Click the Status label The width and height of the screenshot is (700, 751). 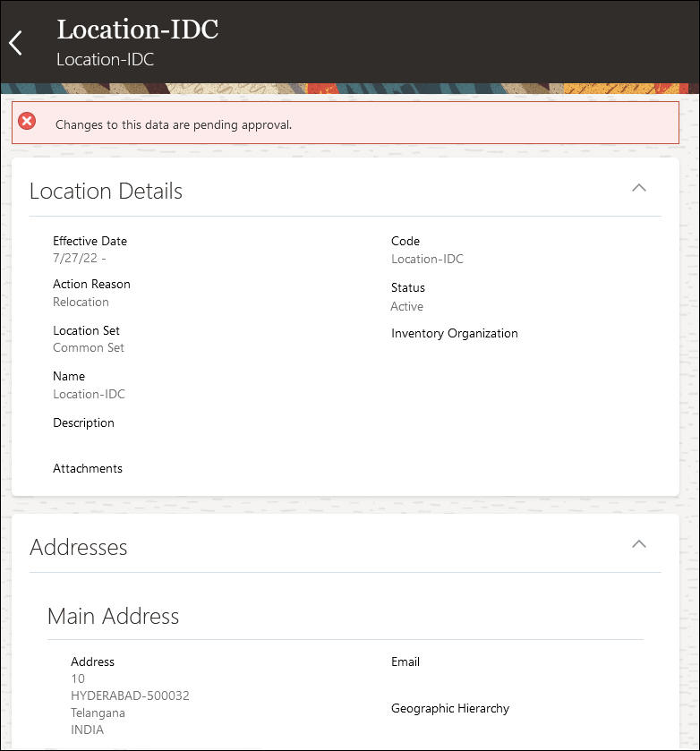[408, 288]
